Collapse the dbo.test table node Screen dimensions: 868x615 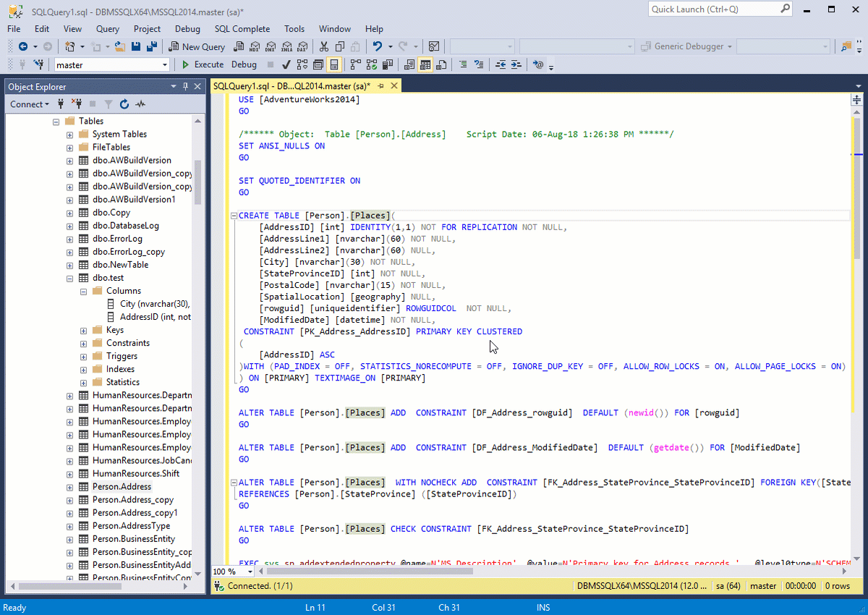[x=69, y=278]
